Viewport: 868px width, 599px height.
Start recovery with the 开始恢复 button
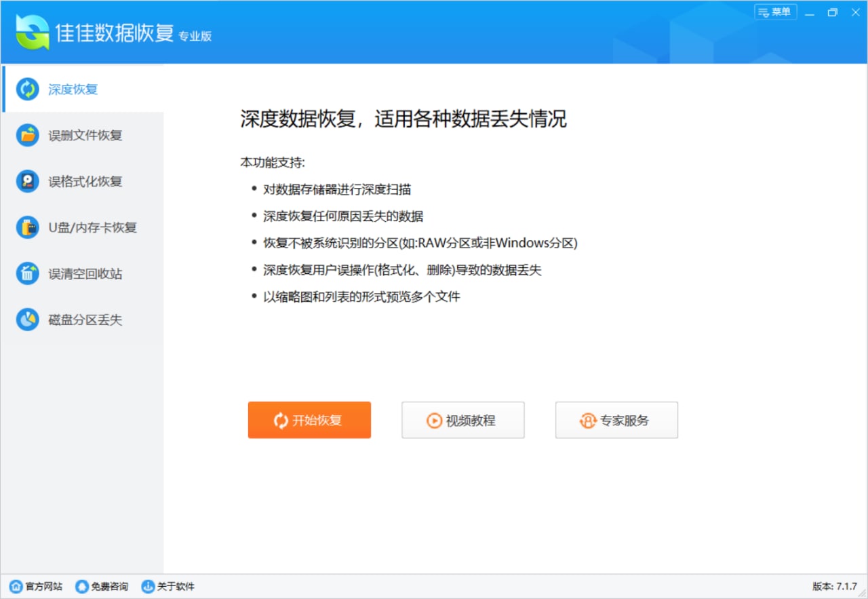(x=309, y=420)
